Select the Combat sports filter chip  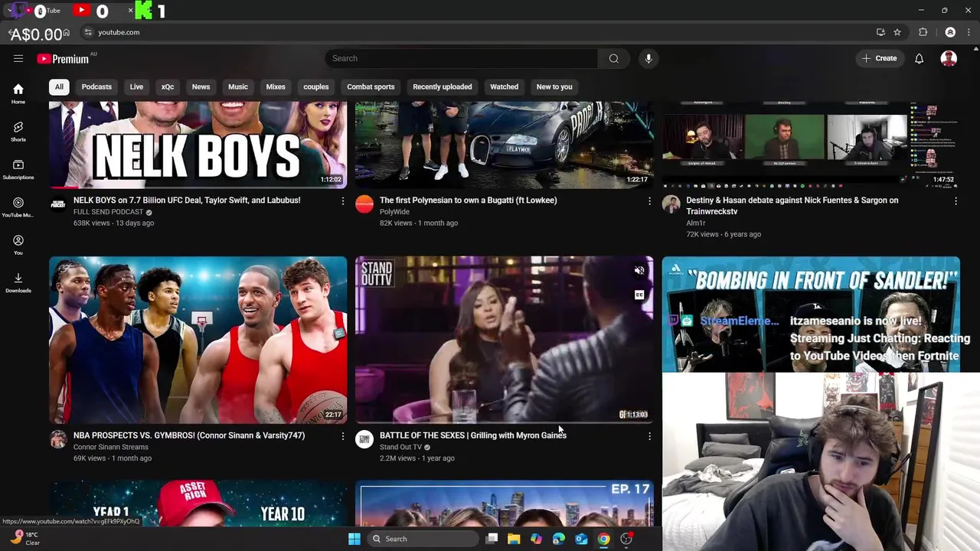(371, 86)
